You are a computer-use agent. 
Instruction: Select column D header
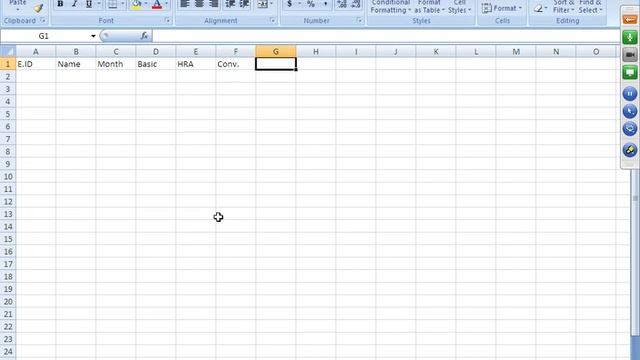click(156, 51)
